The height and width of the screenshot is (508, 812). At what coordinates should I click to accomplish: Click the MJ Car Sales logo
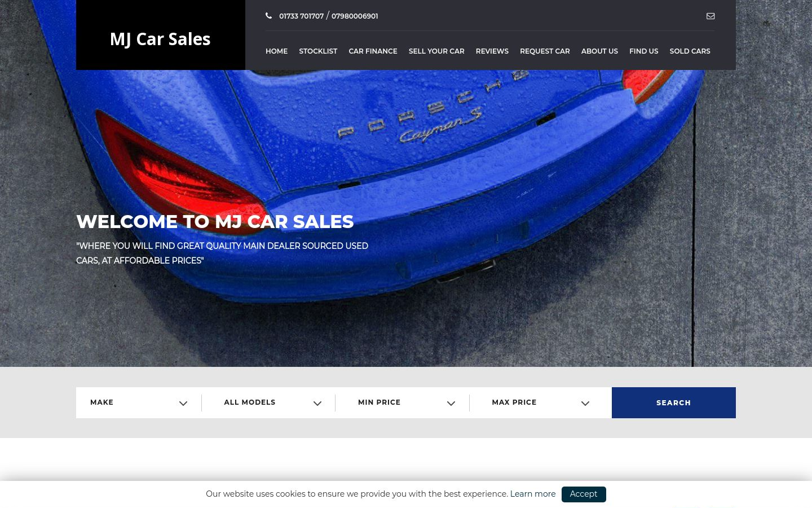coord(160,39)
